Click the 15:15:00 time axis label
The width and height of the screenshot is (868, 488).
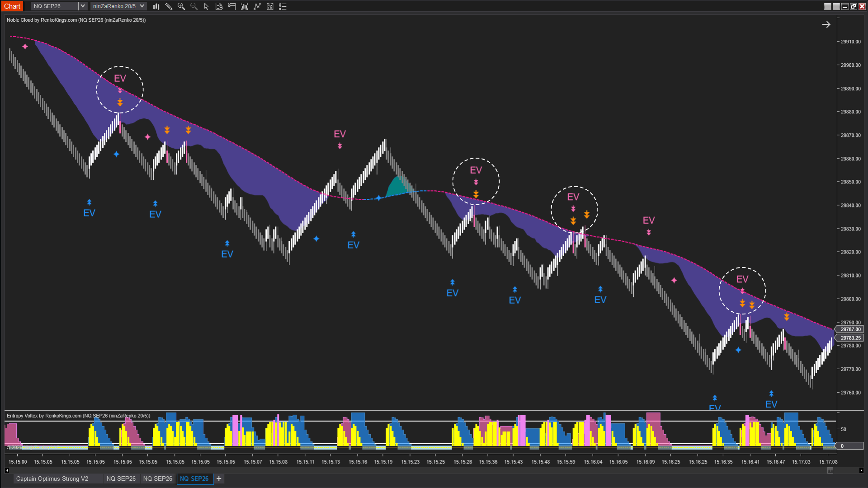tap(18, 462)
